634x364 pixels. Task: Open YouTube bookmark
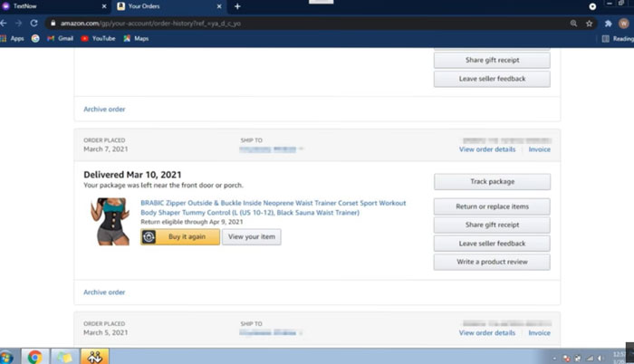point(98,39)
